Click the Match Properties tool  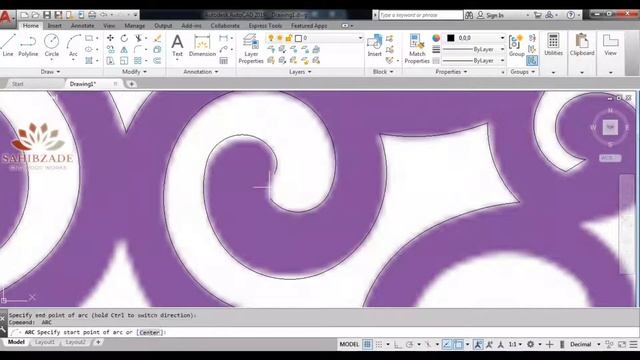click(x=417, y=49)
